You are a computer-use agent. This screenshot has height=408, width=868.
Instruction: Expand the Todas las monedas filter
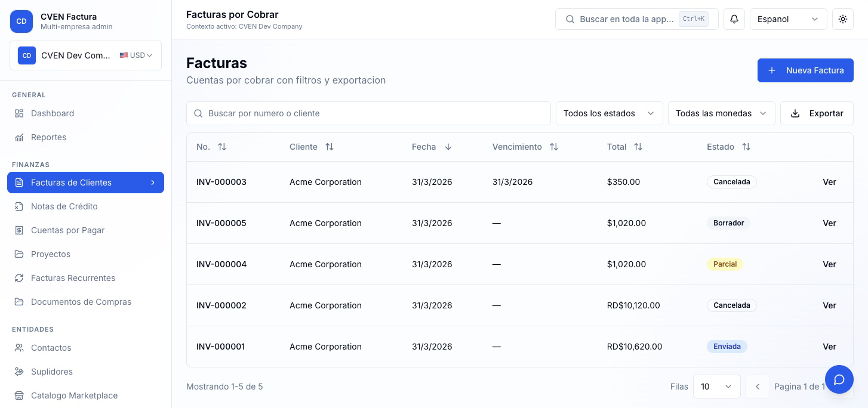(x=721, y=113)
